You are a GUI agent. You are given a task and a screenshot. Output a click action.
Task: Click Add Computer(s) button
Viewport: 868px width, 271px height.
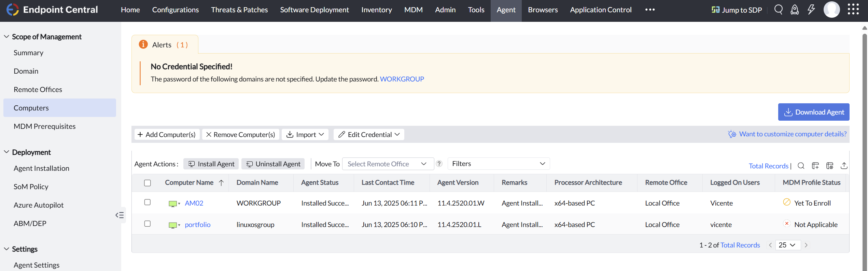click(166, 134)
